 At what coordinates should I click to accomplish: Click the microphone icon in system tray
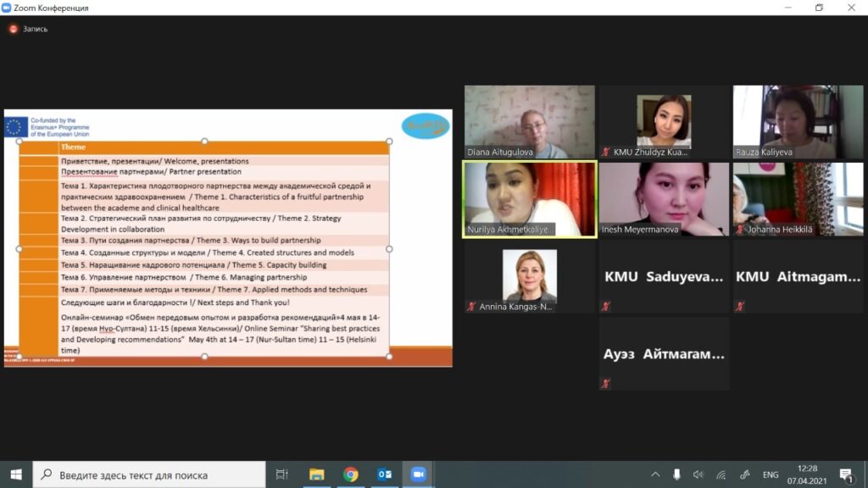click(x=676, y=474)
